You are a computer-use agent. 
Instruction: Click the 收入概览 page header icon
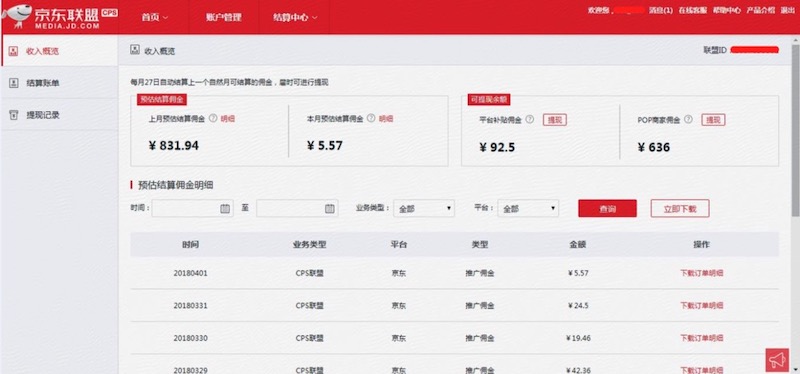click(x=135, y=50)
